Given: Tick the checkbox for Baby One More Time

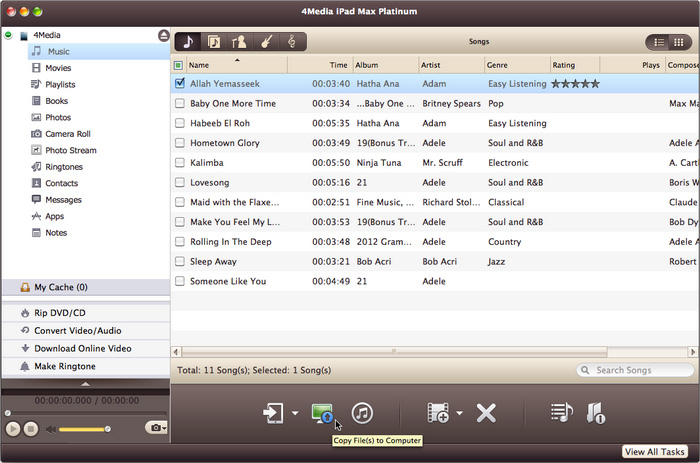Looking at the screenshot, I should click(180, 103).
